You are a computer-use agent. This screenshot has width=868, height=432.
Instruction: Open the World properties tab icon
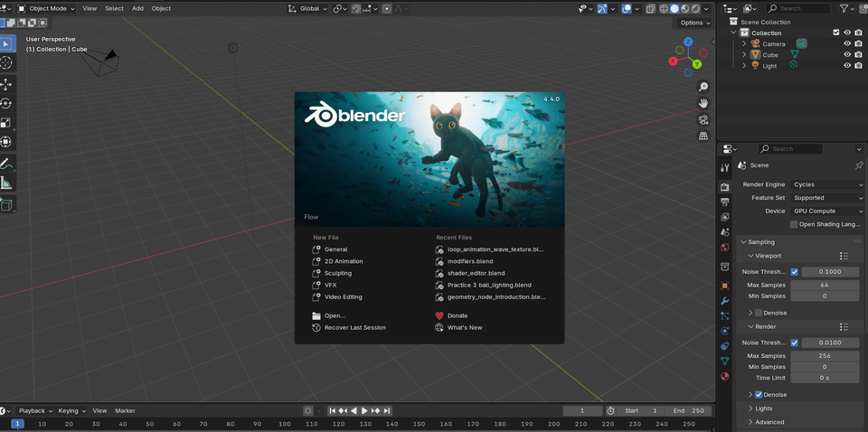coord(724,248)
